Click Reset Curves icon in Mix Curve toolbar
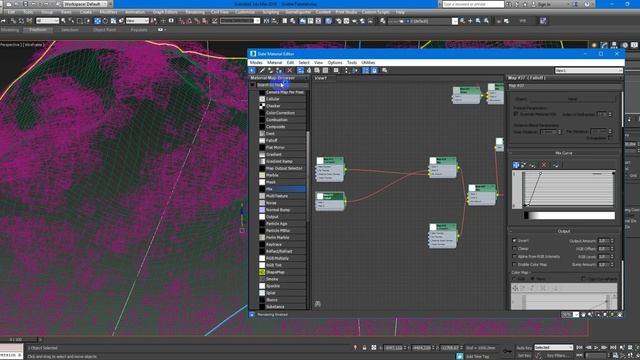This screenshot has height=360, width=640. [x=556, y=165]
